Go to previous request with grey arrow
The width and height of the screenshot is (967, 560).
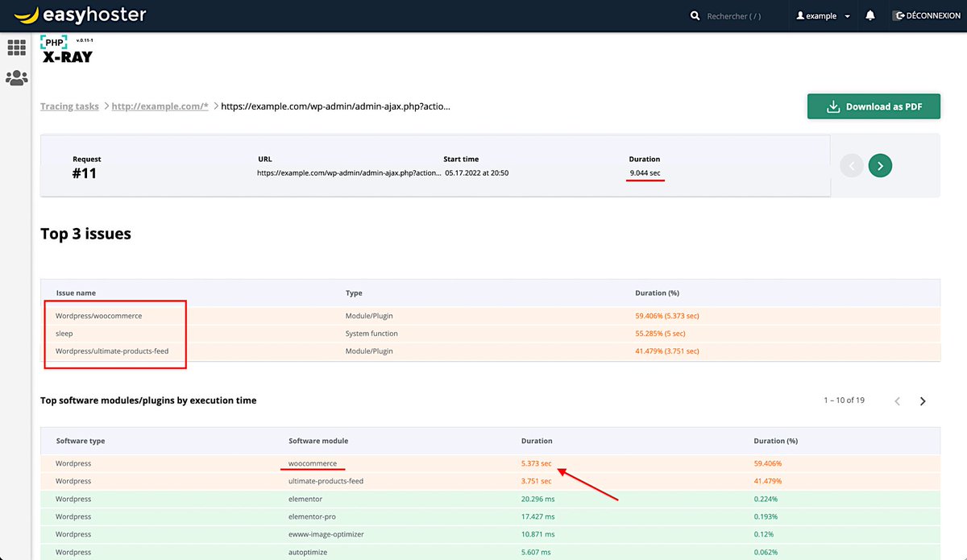click(852, 166)
